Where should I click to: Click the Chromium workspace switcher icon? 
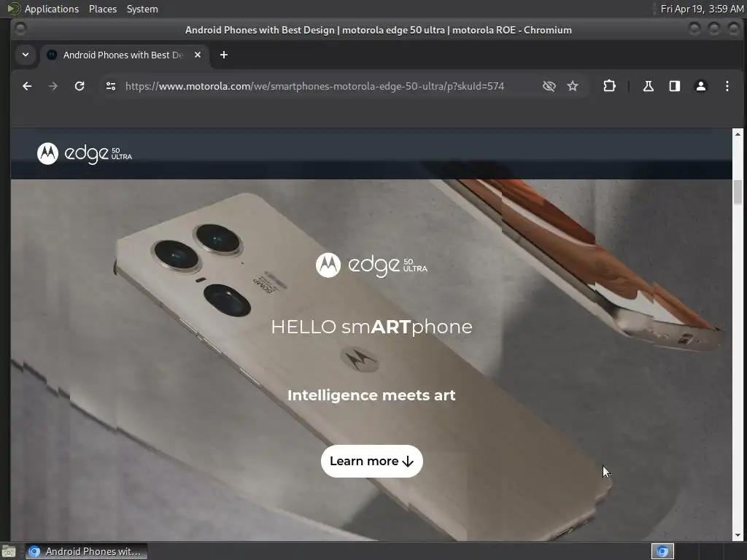[662, 551]
